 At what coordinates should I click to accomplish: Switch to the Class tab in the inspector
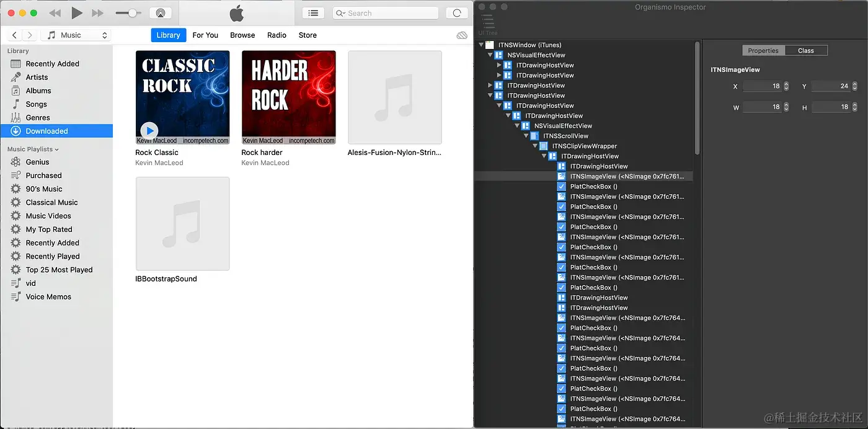click(806, 51)
